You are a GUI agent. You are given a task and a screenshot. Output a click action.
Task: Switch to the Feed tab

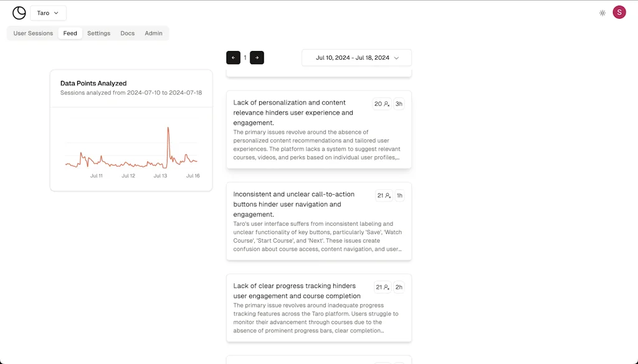click(70, 33)
